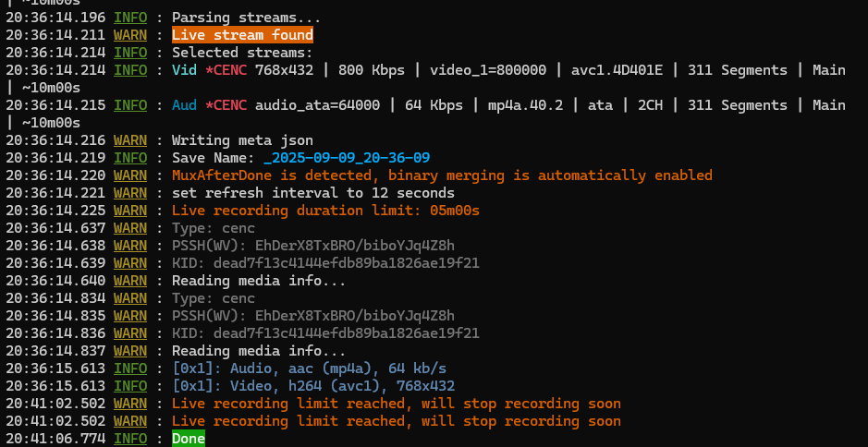This screenshot has height=447, width=868.
Task: Click the orange MuxAfterDone warning message
Action: [442, 175]
